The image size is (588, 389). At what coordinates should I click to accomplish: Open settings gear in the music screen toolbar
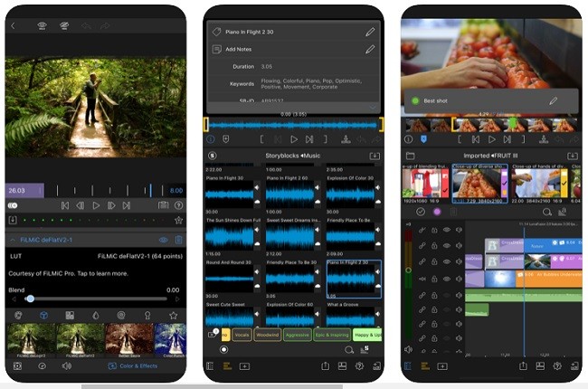[x=359, y=365]
